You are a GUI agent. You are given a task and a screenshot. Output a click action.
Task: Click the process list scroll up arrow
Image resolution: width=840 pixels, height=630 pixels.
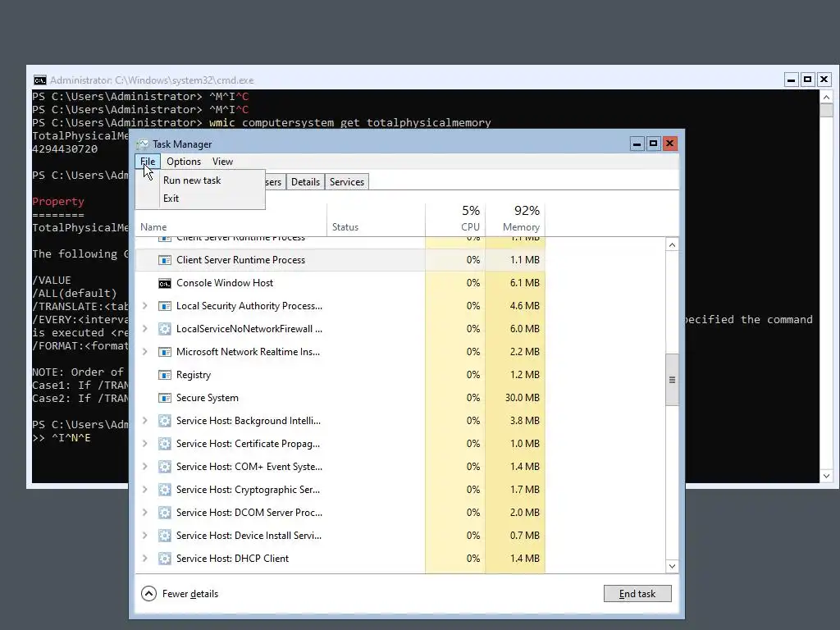tap(672, 244)
